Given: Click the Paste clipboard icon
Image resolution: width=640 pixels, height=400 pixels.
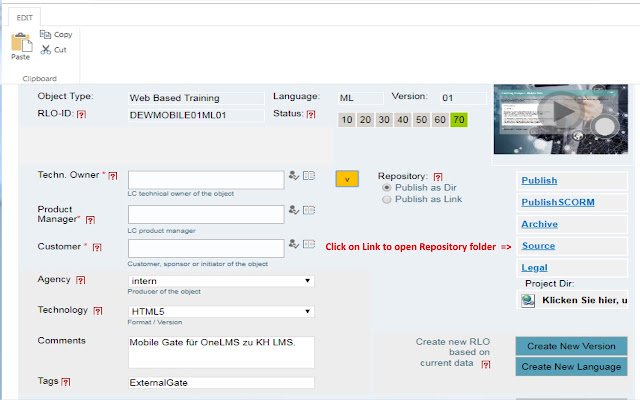Looking at the screenshot, I should (21, 42).
